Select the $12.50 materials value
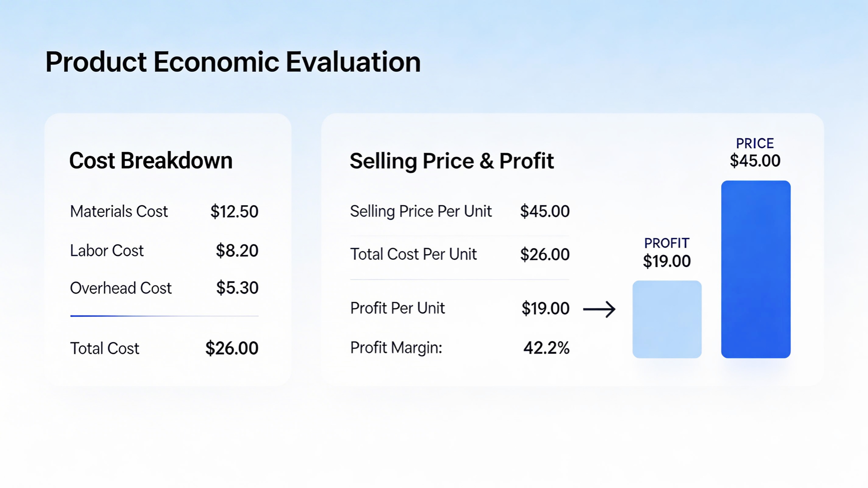This screenshot has height=488, width=868. click(234, 211)
